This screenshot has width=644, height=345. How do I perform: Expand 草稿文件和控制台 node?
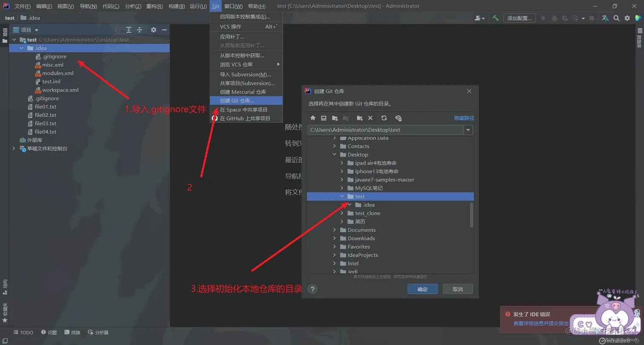pos(14,148)
